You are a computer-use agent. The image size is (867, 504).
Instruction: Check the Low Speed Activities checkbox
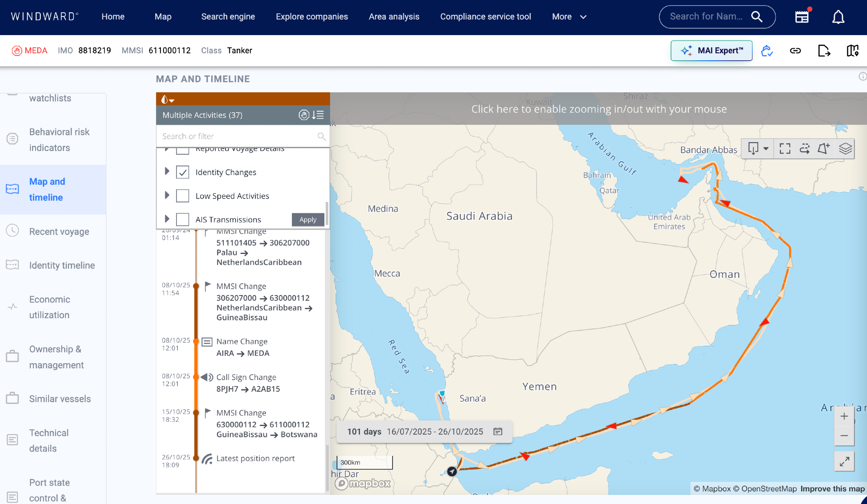point(183,196)
